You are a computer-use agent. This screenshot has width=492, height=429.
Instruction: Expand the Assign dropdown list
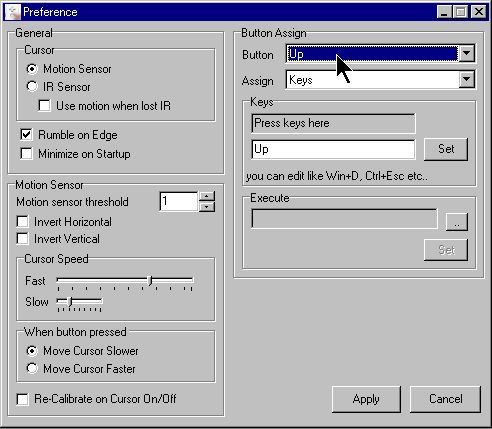click(466, 79)
